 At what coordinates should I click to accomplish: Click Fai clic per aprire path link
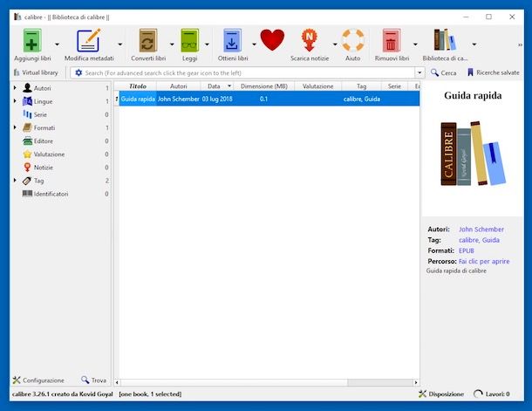coord(484,261)
